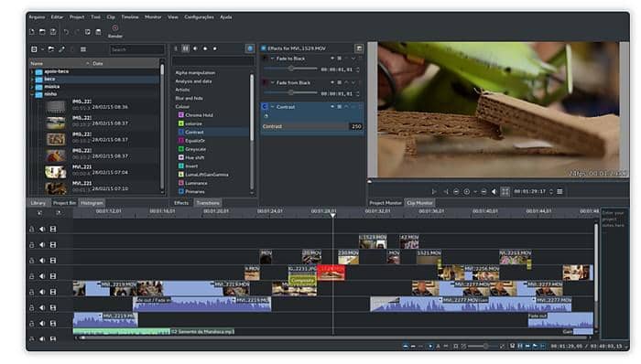
Task: Expand the apoio-beca folder
Action: pyautogui.click(x=32, y=71)
